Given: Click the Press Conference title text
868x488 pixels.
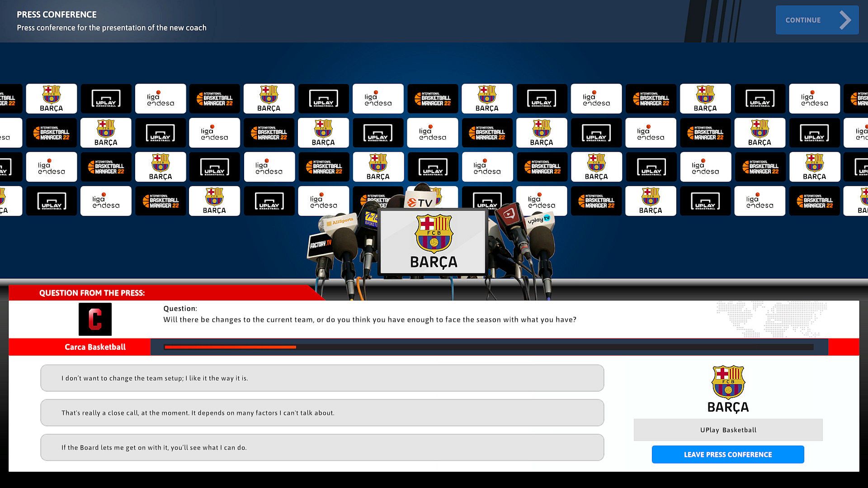Looking at the screenshot, I should [57, 14].
